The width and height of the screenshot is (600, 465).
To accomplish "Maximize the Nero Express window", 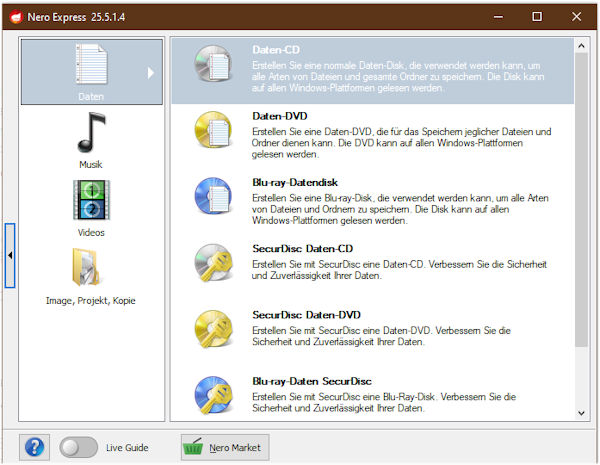I will tap(537, 17).
